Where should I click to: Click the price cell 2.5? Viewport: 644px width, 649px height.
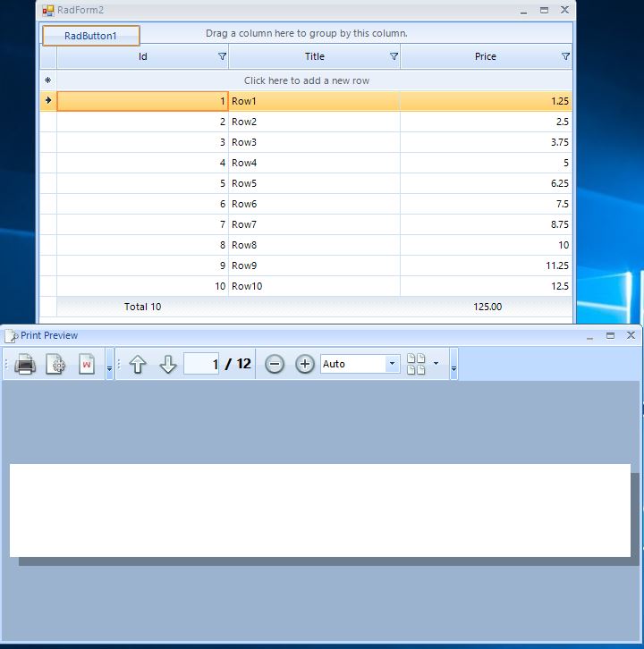pos(487,122)
